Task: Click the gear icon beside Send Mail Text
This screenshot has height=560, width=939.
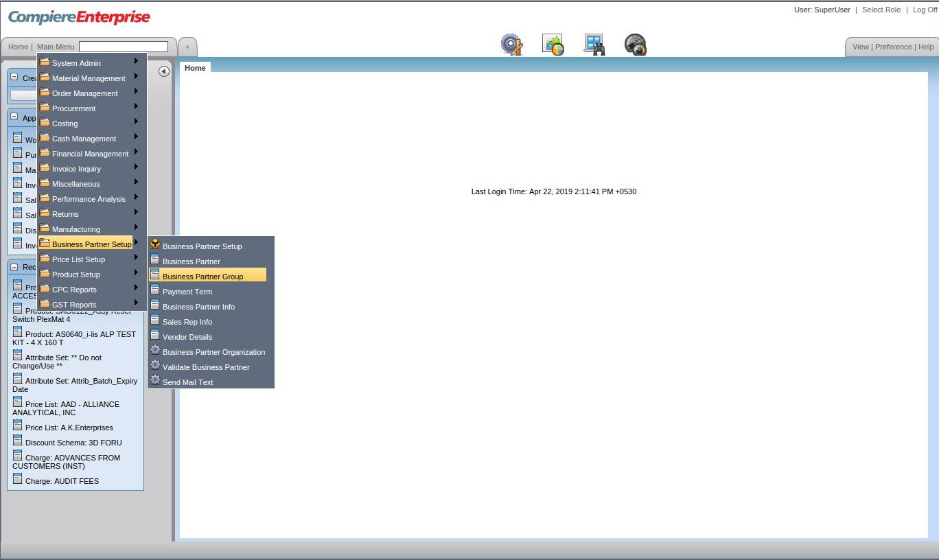Action: 155,380
